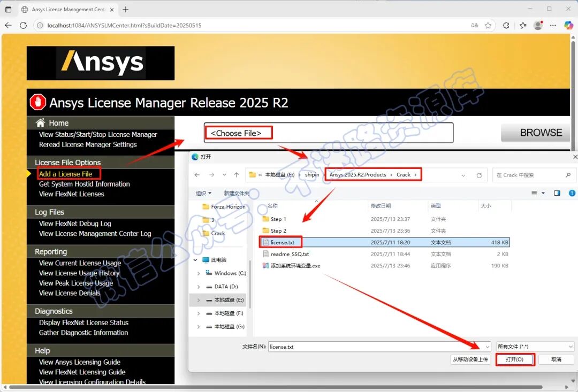Go forward in file dialog

pos(211,175)
